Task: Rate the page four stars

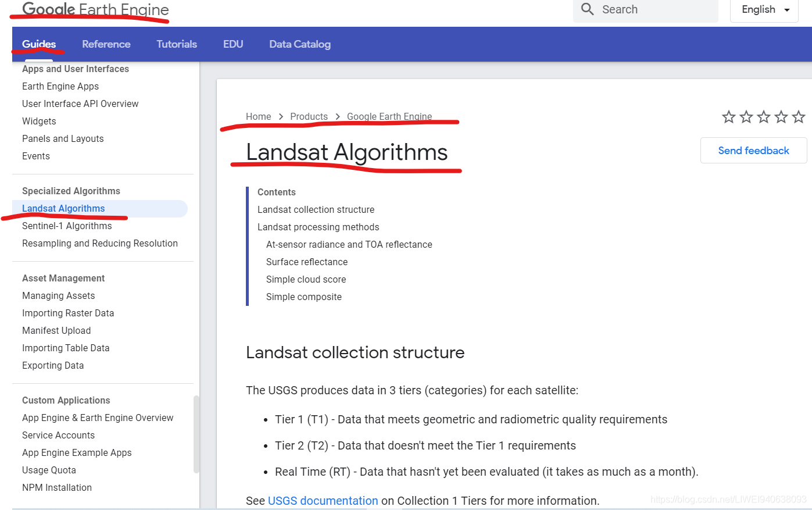Action: (781, 117)
